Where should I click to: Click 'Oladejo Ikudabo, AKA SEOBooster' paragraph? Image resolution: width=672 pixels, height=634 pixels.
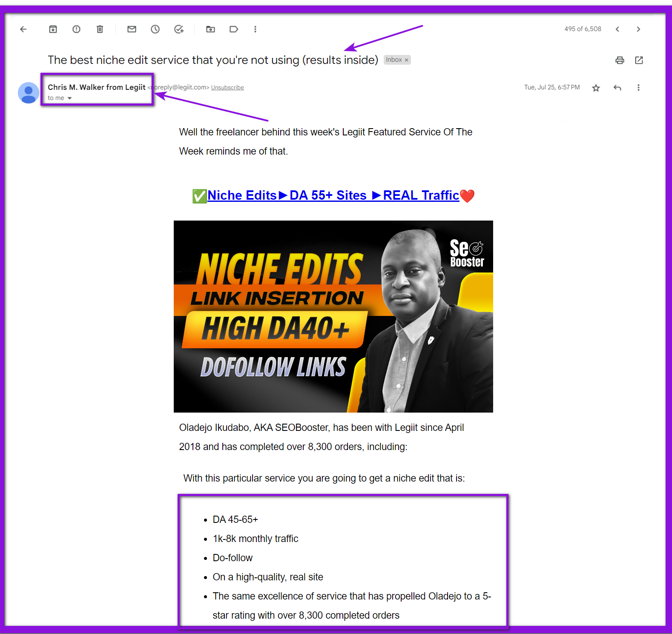322,437
